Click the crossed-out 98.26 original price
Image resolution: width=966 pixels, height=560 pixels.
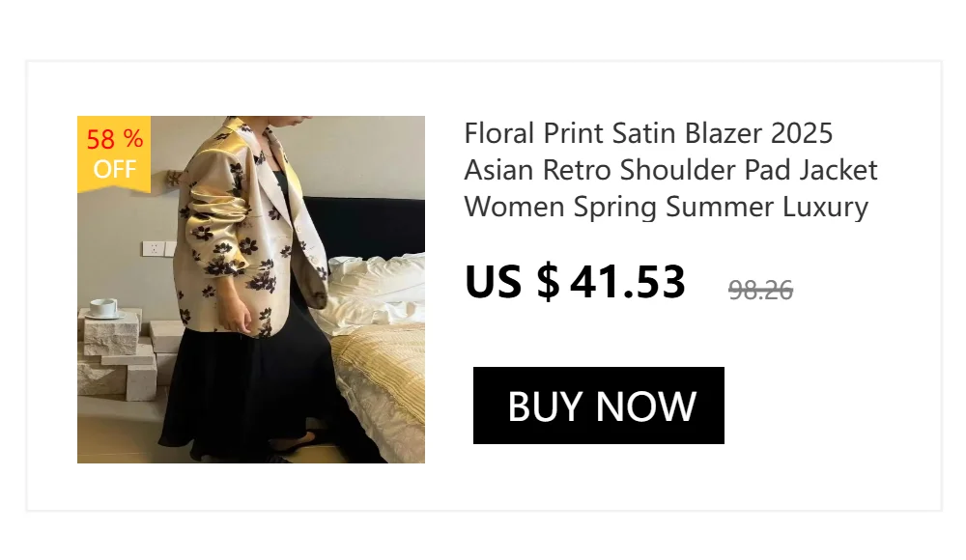pyautogui.click(x=760, y=291)
